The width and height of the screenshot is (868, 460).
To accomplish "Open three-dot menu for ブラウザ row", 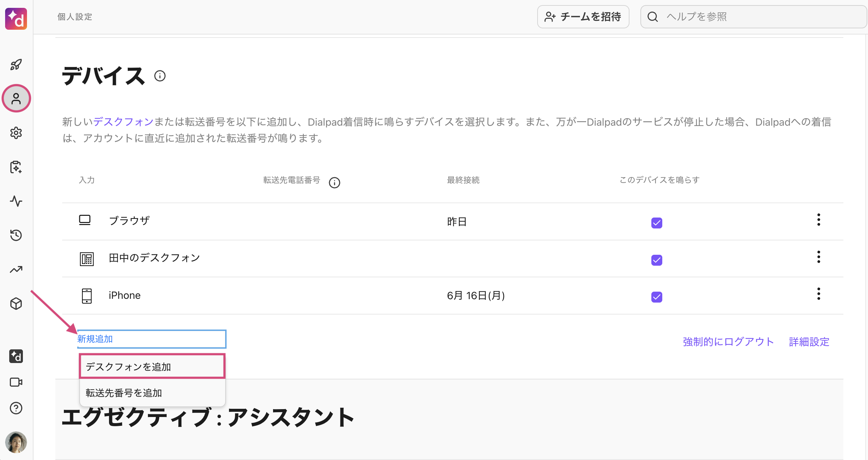I will click(818, 220).
